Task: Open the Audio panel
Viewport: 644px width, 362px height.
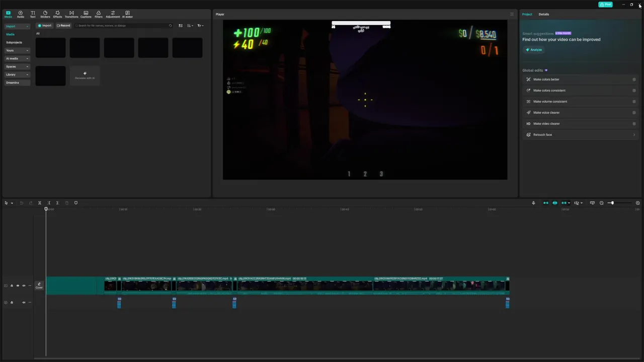Action: tap(21, 14)
